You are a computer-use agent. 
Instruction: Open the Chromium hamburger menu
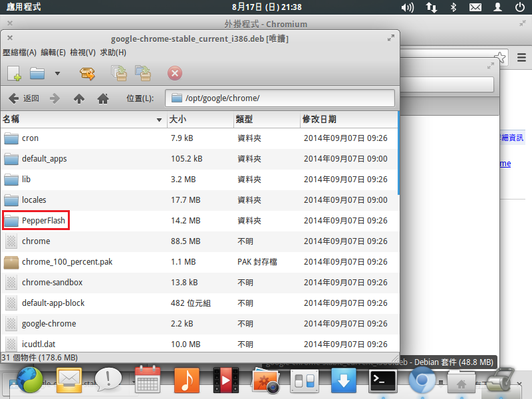tap(521, 57)
